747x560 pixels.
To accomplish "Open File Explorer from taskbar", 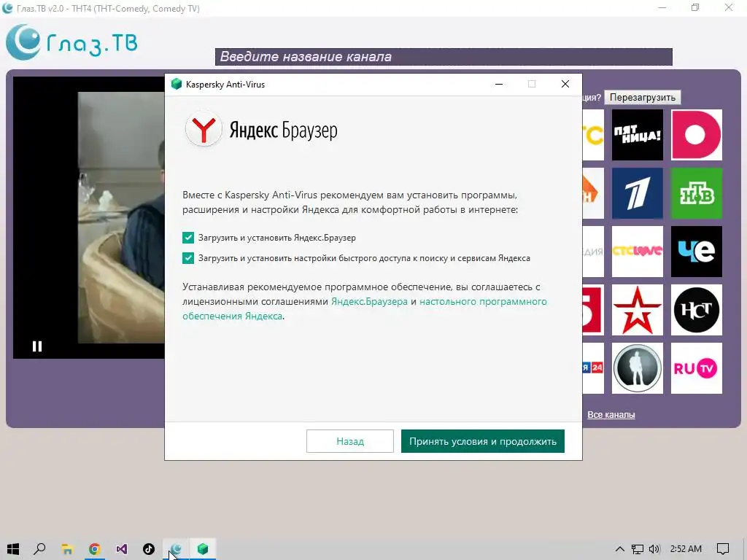I will coord(67,549).
